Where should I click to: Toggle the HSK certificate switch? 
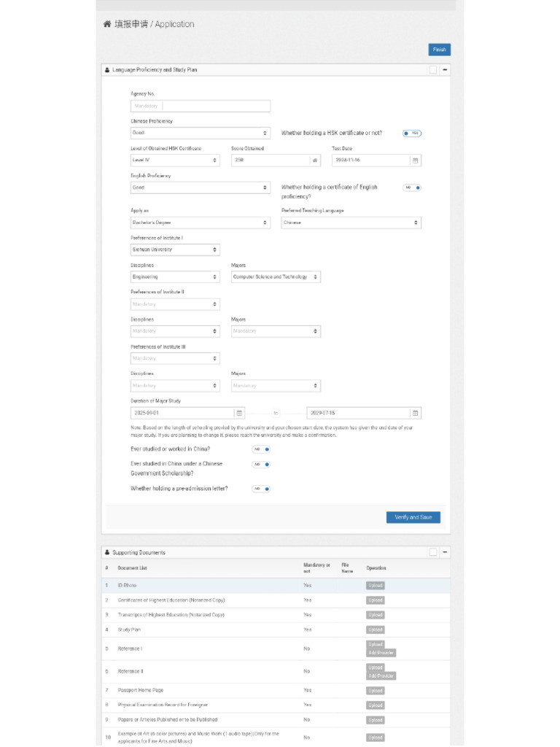(x=412, y=133)
